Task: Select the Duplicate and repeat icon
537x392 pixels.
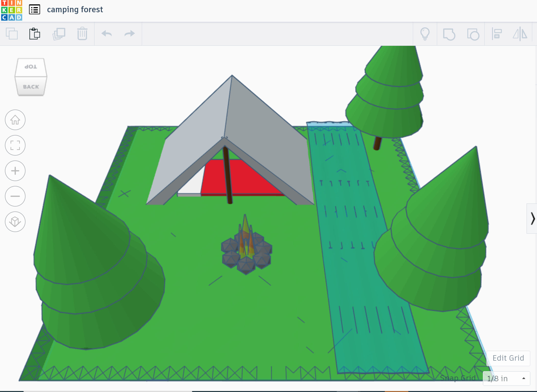Action: pyautogui.click(x=59, y=34)
